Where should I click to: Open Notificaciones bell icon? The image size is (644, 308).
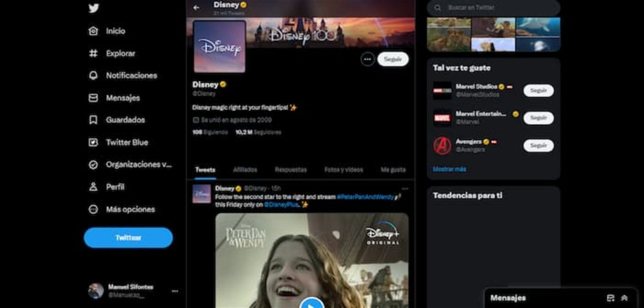(x=93, y=75)
